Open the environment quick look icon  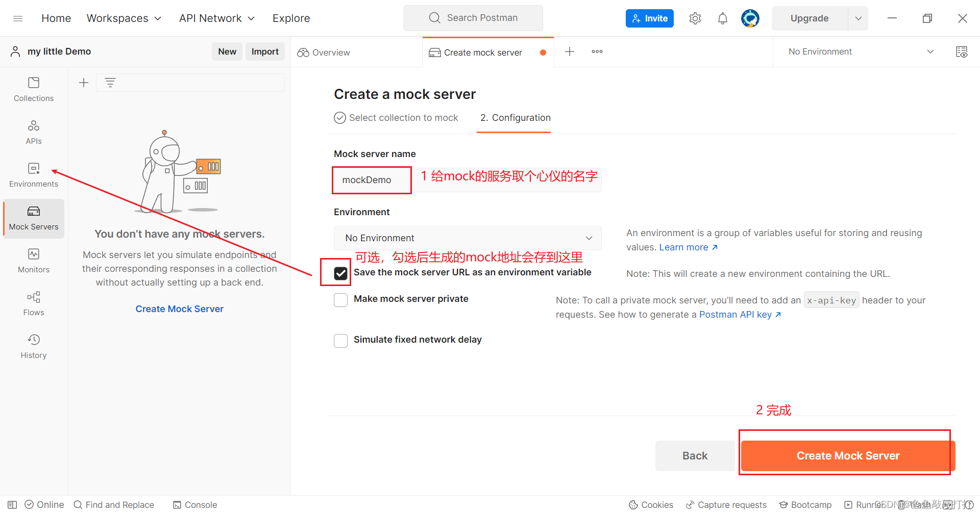[962, 52]
